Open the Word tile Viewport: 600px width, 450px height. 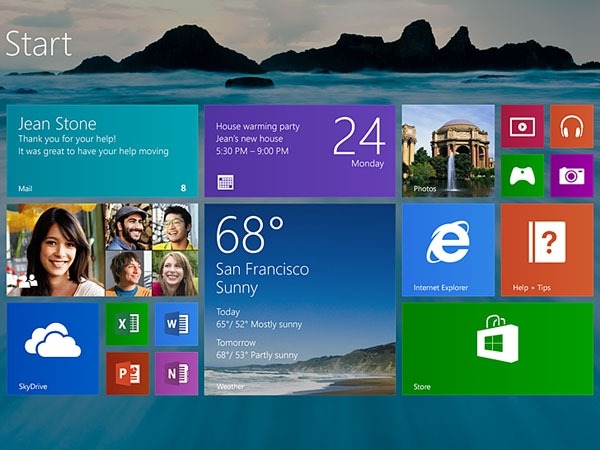tap(176, 324)
